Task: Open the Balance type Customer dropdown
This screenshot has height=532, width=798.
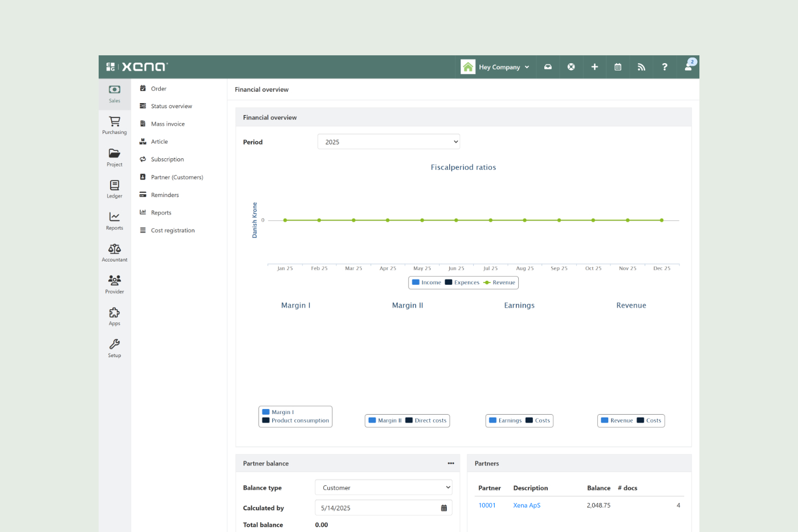Action: (384, 488)
